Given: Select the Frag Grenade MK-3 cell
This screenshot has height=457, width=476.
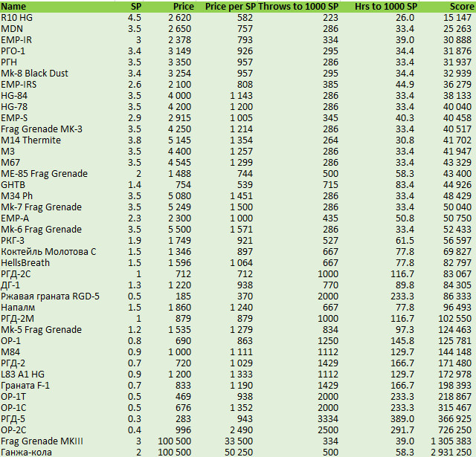Looking at the screenshot, I should pyautogui.click(x=42, y=129).
